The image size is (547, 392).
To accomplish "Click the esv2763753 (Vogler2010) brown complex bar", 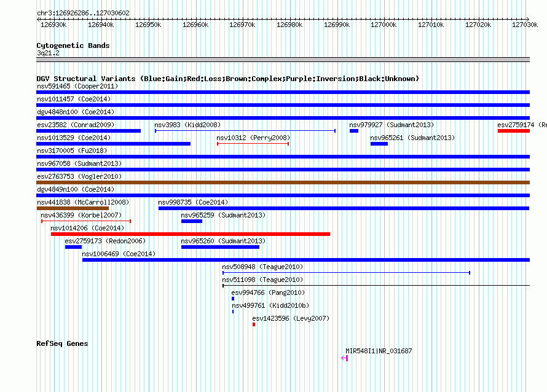I will [283, 182].
